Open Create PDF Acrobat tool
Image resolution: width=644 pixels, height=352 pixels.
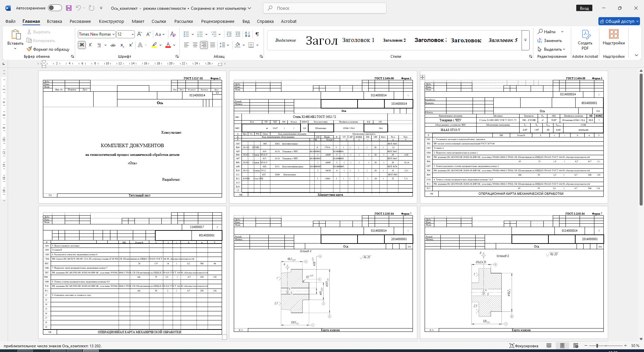click(585, 40)
